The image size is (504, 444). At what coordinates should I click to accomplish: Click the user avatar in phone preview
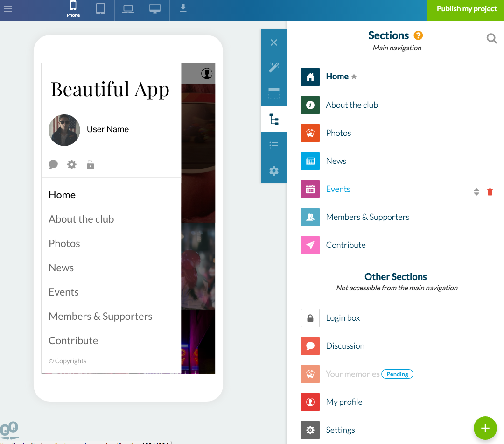[64, 130]
